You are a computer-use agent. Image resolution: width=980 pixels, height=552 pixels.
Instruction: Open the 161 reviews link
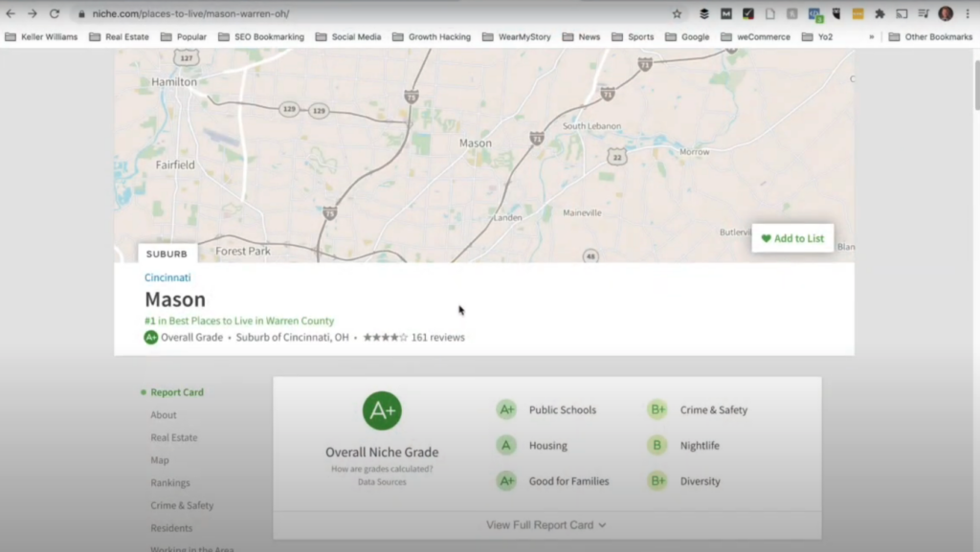(x=437, y=337)
